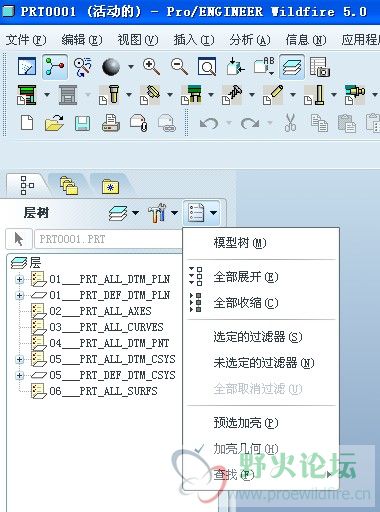
Task: Click the view manager icon
Action: pos(320,67)
